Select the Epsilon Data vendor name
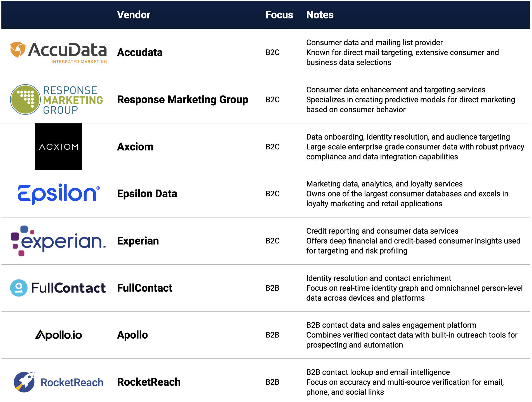This screenshot has height=402, width=532. coord(147,194)
